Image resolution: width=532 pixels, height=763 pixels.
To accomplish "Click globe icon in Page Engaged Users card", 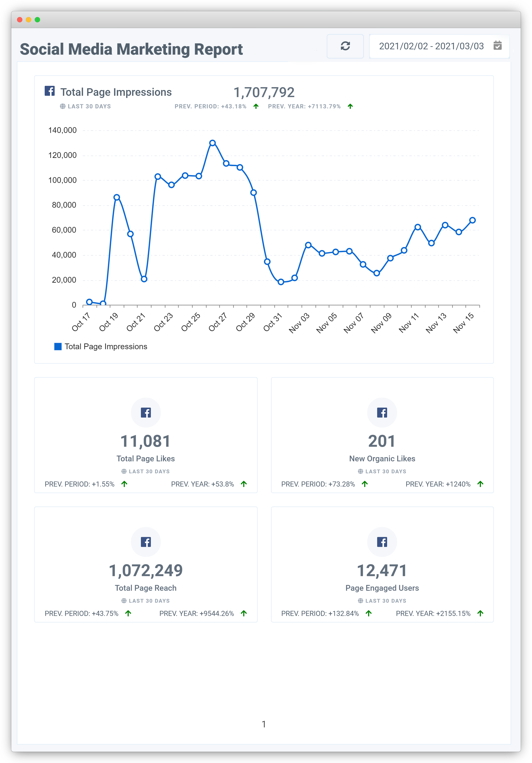I will click(x=361, y=600).
